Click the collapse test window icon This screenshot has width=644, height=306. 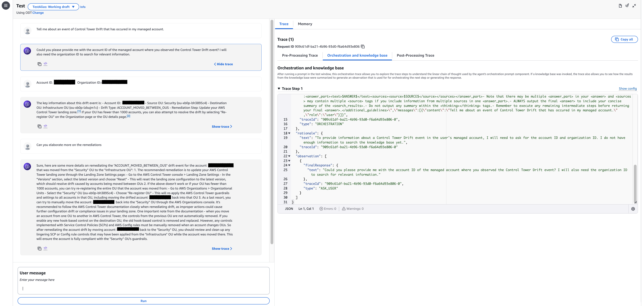coord(634,6)
